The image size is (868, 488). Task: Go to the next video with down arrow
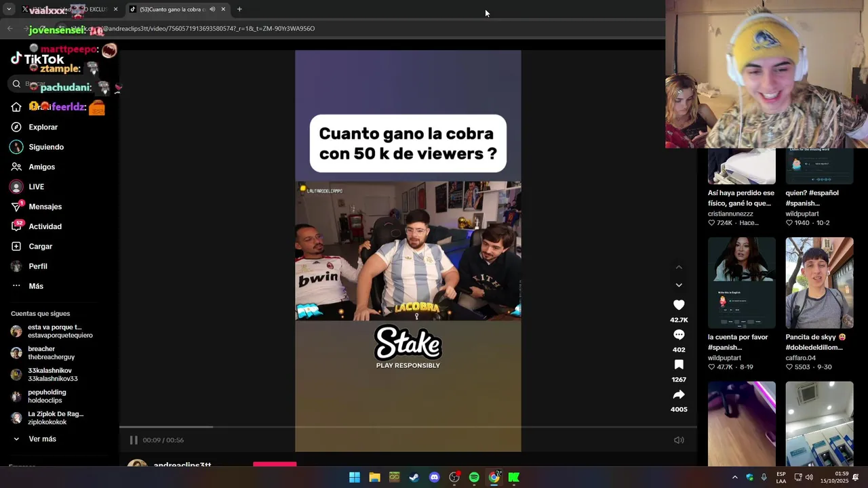pos(679,285)
